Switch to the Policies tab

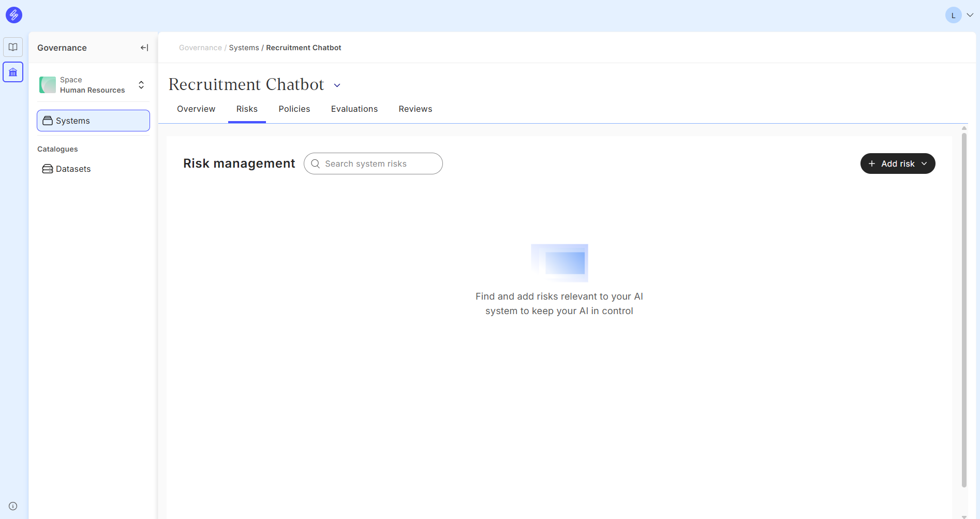click(x=294, y=109)
